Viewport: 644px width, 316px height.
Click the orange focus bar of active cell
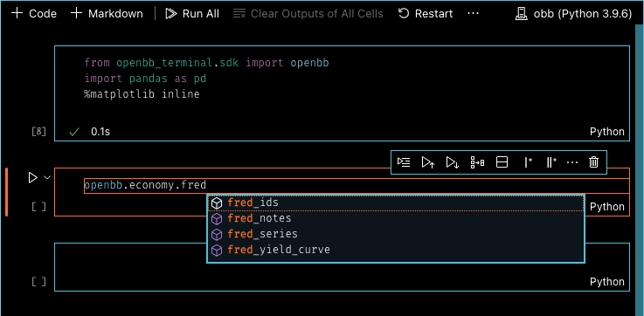tap(7, 192)
